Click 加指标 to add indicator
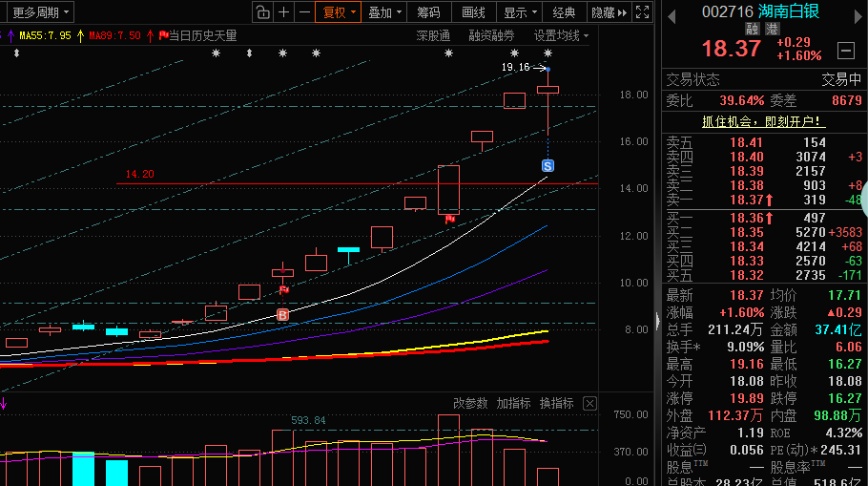The image size is (868, 486). [x=513, y=404]
